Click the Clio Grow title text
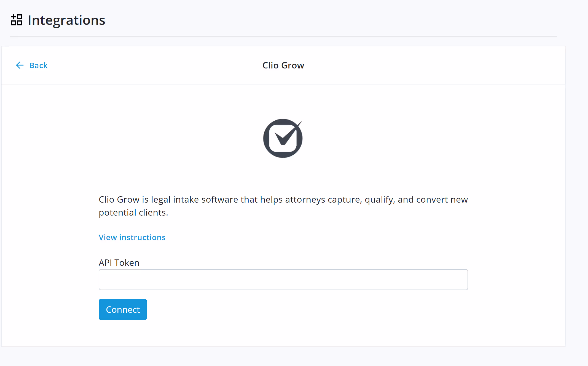The image size is (588, 366). pyautogui.click(x=283, y=65)
